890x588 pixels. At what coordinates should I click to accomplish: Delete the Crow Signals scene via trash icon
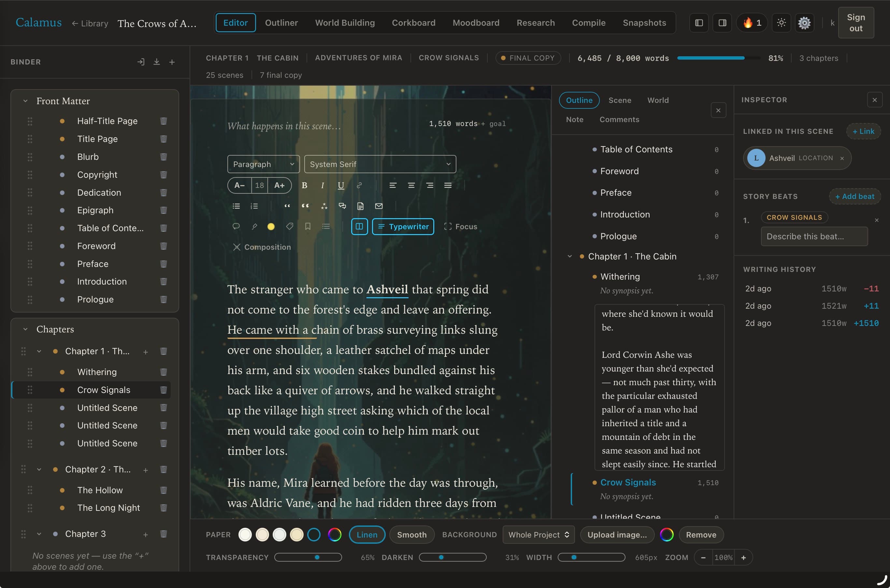point(164,390)
